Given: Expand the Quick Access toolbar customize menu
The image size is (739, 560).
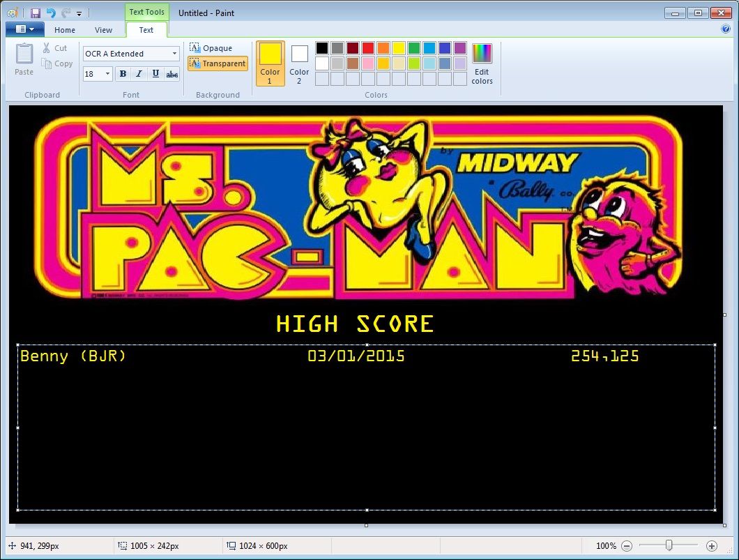Looking at the screenshot, I should [79, 12].
